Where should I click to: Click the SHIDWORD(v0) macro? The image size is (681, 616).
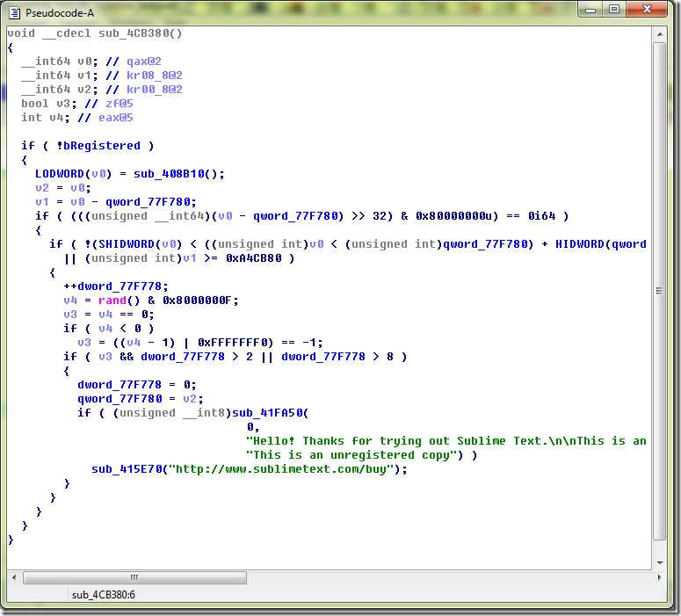tap(141, 244)
